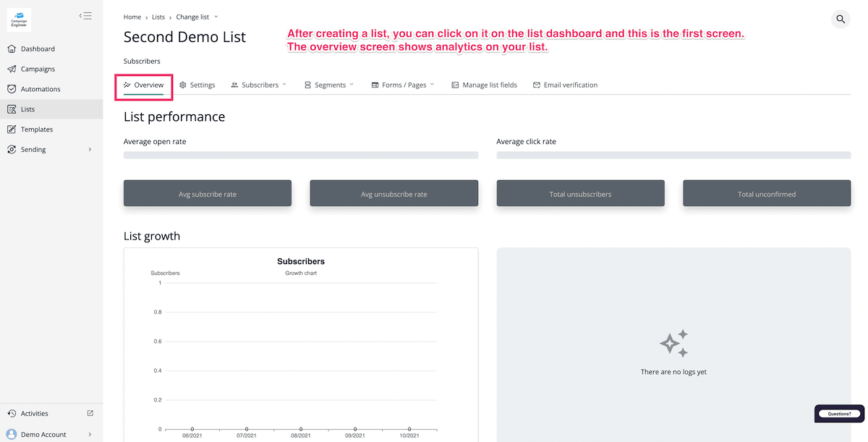Open the Email verification tab
The image size is (868, 442).
coord(565,85)
